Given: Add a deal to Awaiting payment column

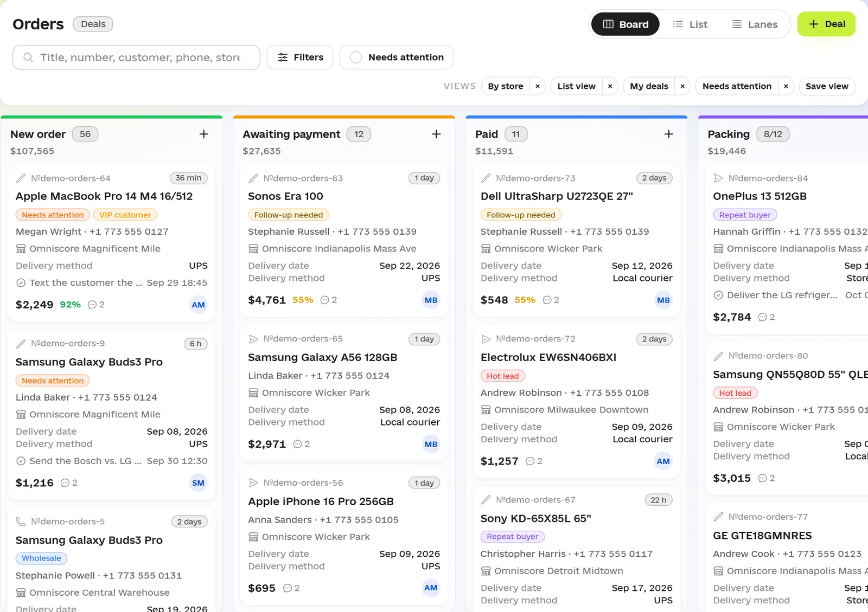Looking at the screenshot, I should pyautogui.click(x=436, y=134).
